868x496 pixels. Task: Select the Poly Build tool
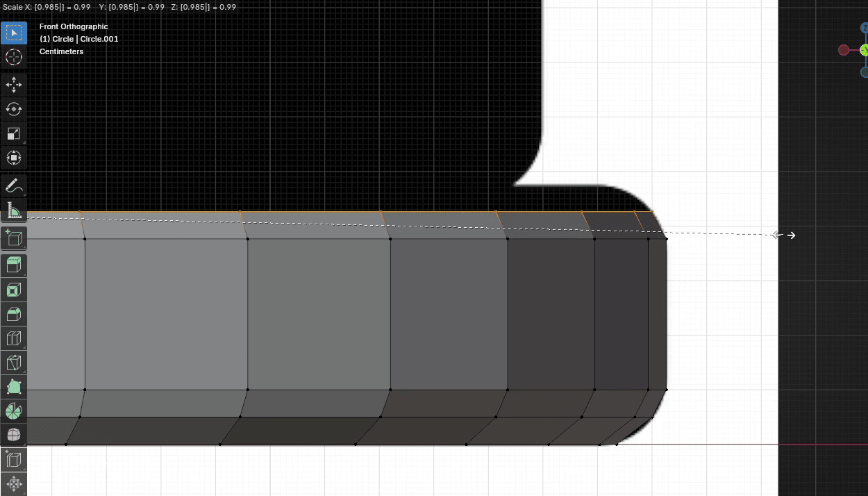pos(14,387)
